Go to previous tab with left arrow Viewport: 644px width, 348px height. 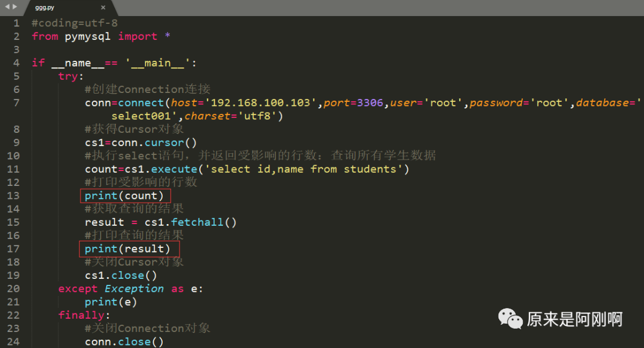coord(7,7)
